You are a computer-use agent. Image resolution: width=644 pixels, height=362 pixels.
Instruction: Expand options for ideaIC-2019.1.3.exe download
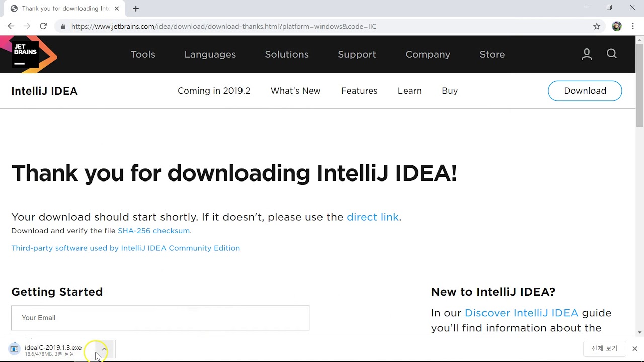(x=104, y=349)
